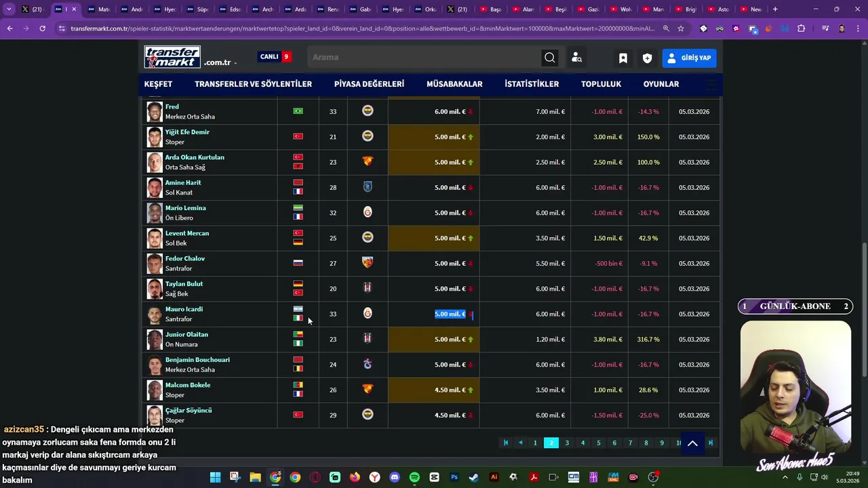Open the TOPLULUK menu
The width and height of the screenshot is (868, 488).
(x=601, y=84)
